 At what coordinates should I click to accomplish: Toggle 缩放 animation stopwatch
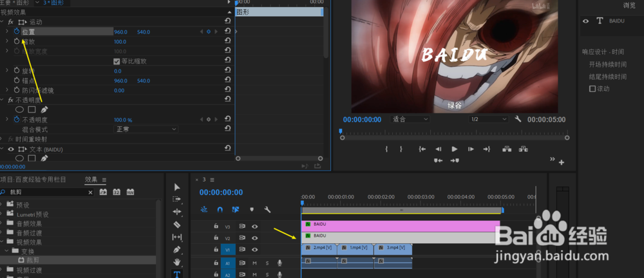(17, 41)
